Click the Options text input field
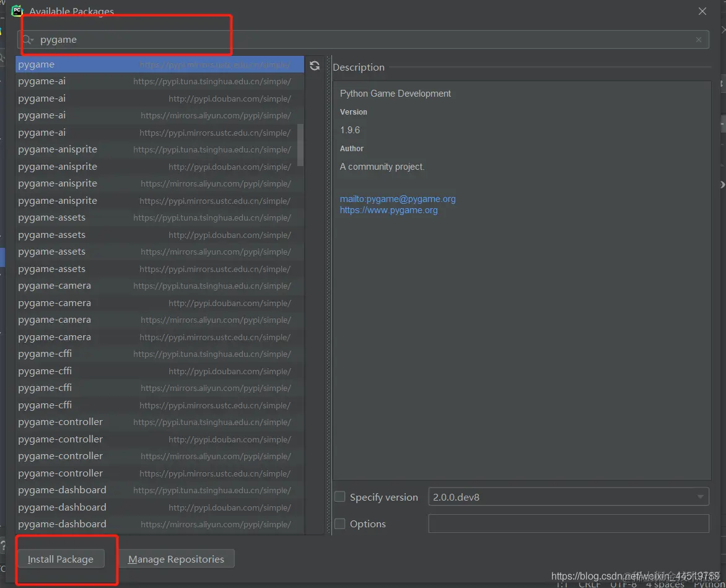This screenshot has width=726, height=588. tap(569, 524)
